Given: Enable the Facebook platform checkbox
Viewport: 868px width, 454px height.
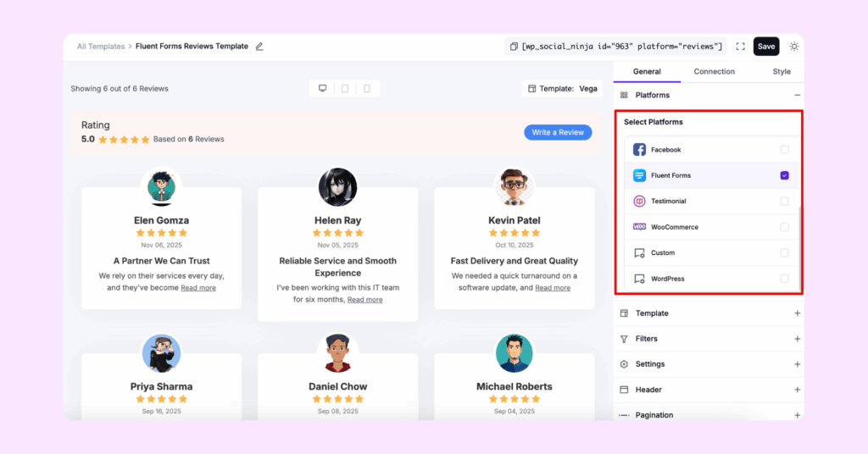Looking at the screenshot, I should [784, 150].
